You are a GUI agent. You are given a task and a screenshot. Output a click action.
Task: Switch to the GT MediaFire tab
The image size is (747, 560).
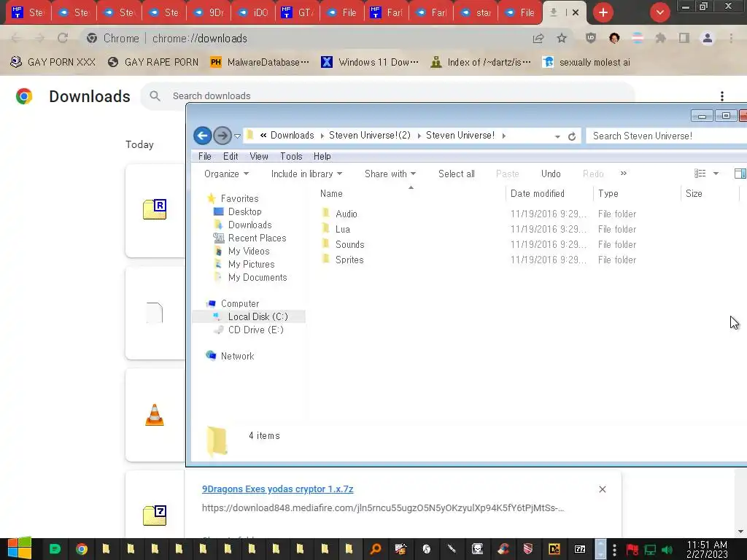298,12
